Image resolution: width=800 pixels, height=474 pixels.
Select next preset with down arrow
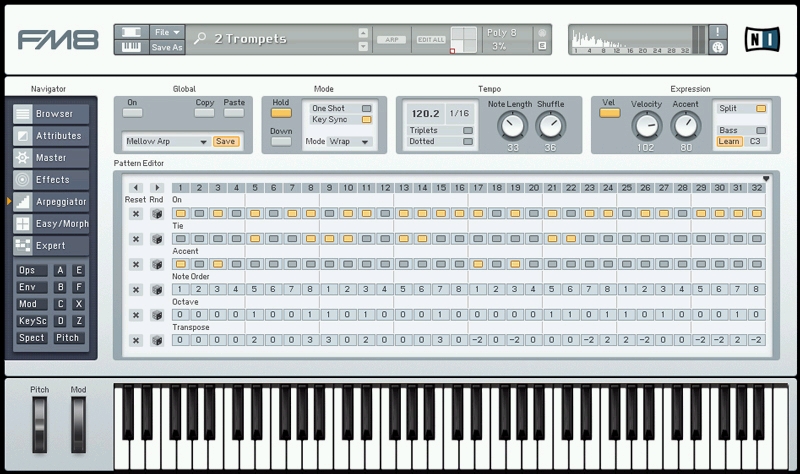click(x=363, y=46)
